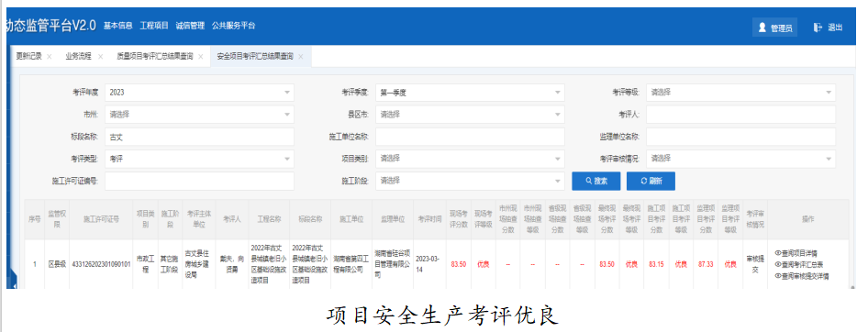868x332 pixels.
Task: Open the 基本信息 menu
Action: coord(118,26)
